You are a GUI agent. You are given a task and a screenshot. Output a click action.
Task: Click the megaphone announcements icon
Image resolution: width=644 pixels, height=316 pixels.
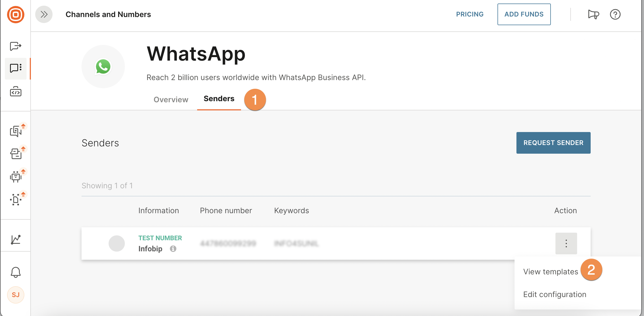pyautogui.click(x=593, y=14)
